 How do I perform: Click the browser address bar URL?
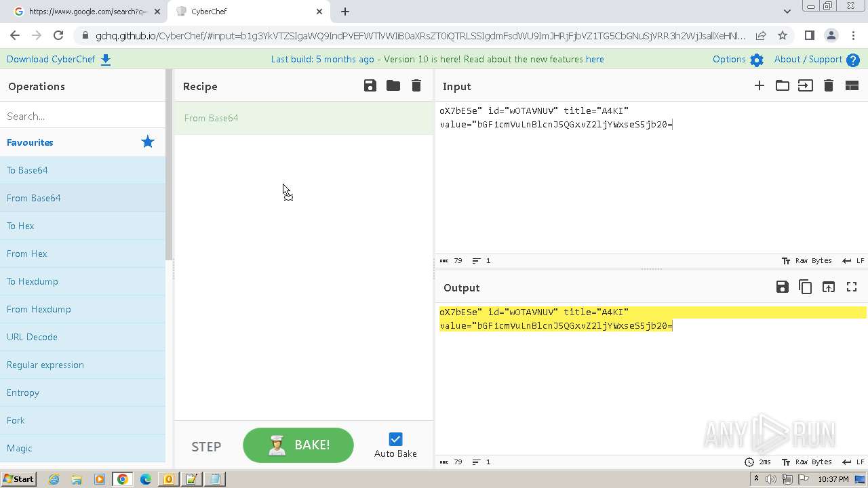420,35
